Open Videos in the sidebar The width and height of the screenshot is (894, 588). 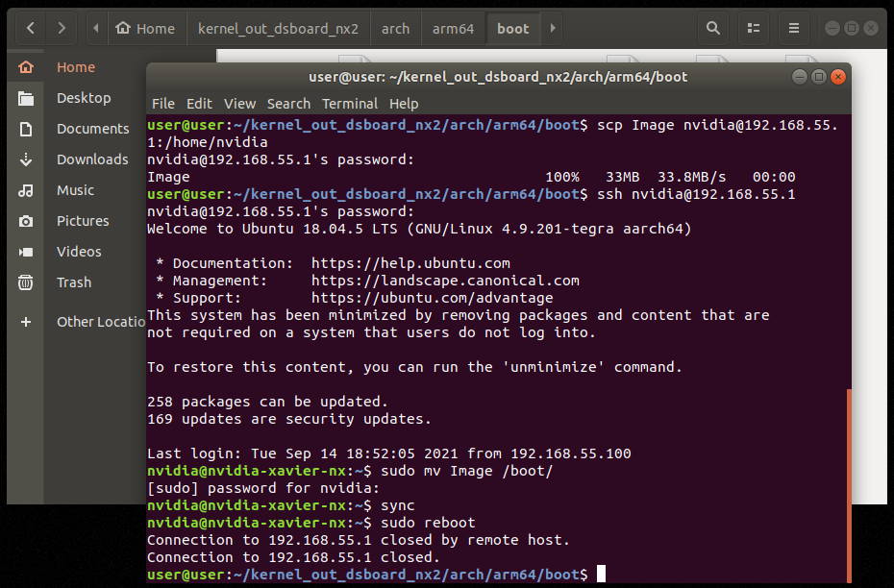[x=79, y=252]
